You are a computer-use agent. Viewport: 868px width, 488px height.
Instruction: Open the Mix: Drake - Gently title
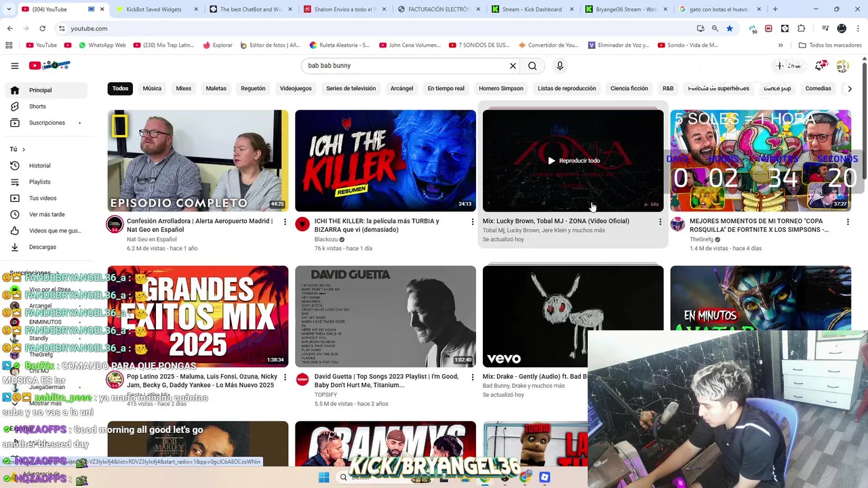tap(535, 377)
